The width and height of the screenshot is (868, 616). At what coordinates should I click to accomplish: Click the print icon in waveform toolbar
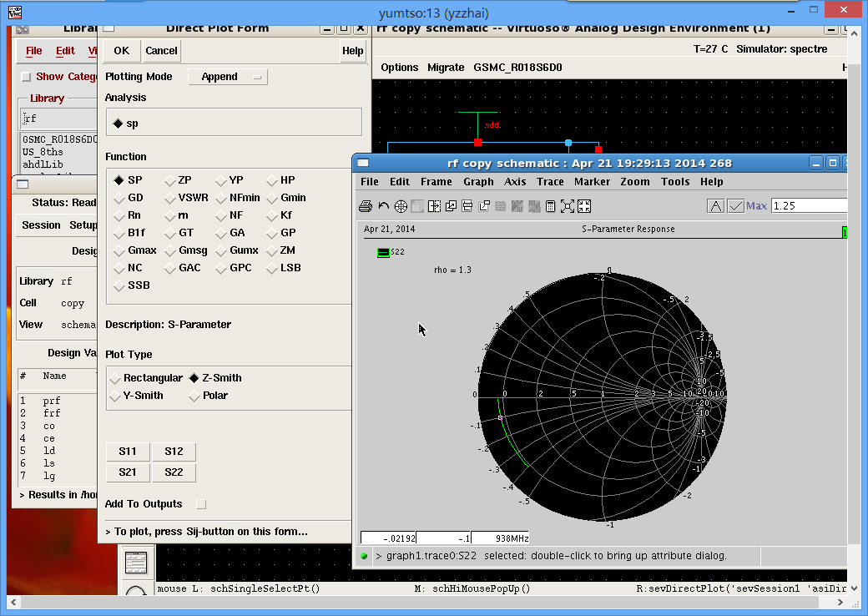pyautogui.click(x=365, y=206)
